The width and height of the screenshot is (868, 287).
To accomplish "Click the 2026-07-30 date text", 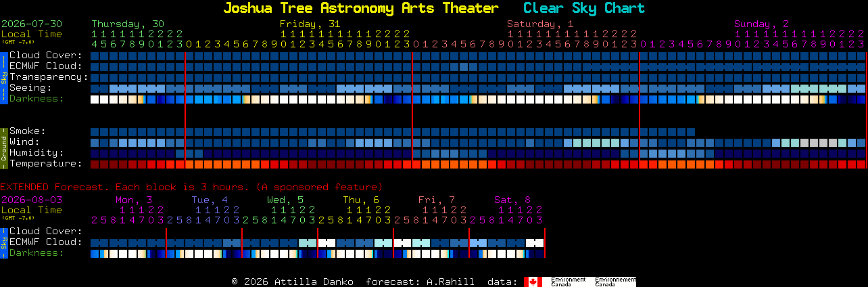I will tap(32, 24).
